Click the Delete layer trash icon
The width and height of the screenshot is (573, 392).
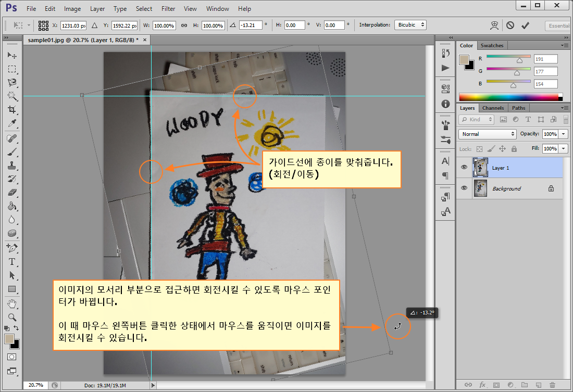(552, 385)
